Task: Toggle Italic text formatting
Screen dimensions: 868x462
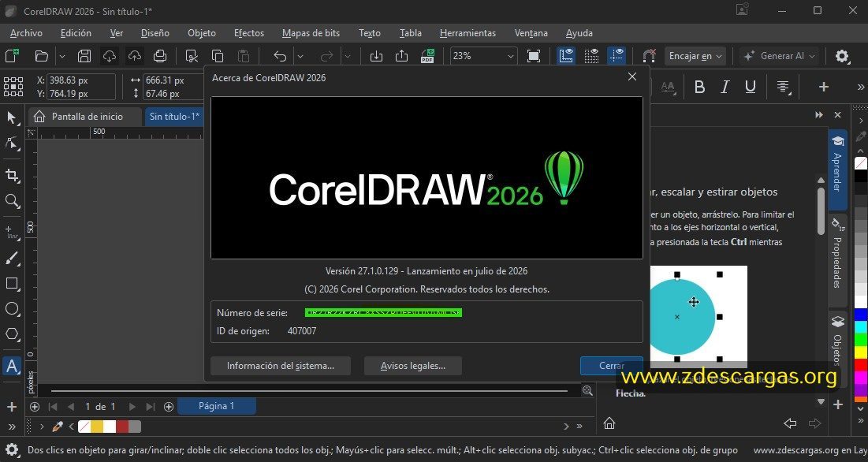Action: (725, 87)
